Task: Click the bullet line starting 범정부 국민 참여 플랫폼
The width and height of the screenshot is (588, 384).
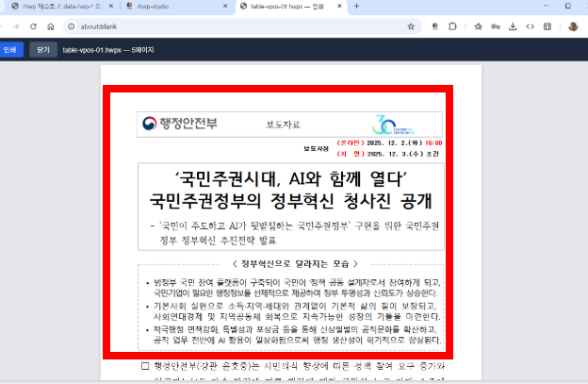Action: (x=293, y=282)
